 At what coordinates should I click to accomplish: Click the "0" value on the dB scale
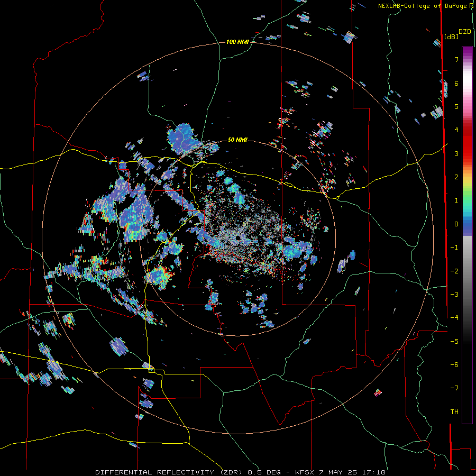(x=456, y=224)
